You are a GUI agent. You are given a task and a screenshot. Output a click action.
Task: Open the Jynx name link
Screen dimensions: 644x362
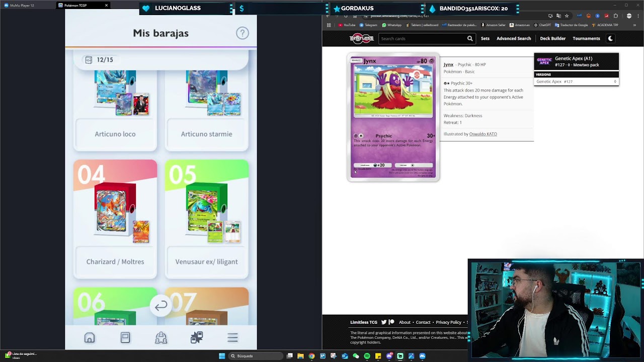tap(448, 64)
